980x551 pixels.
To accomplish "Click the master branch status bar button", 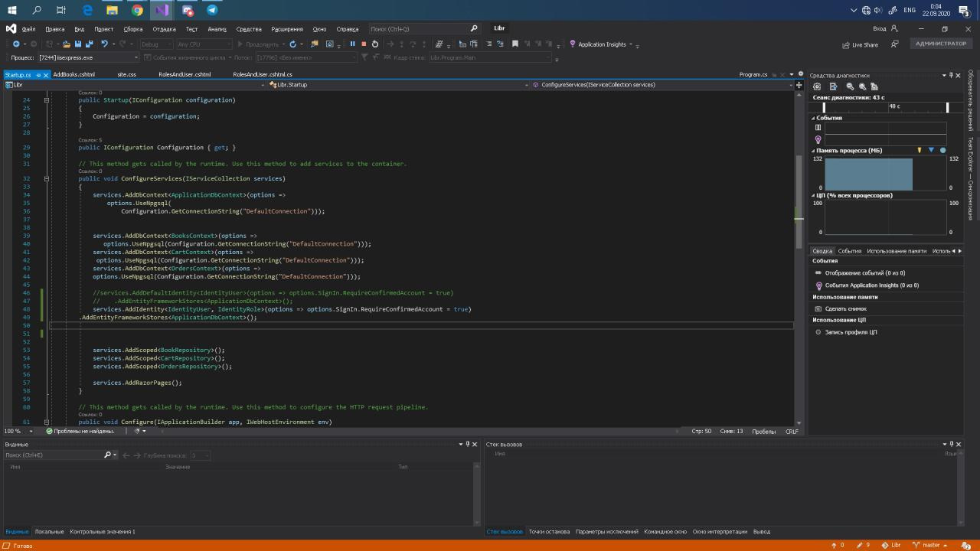I will tap(930, 545).
